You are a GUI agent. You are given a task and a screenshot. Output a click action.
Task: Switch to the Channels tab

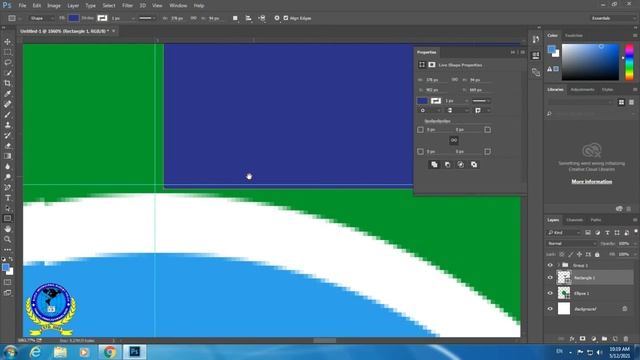click(x=574, y=220)
